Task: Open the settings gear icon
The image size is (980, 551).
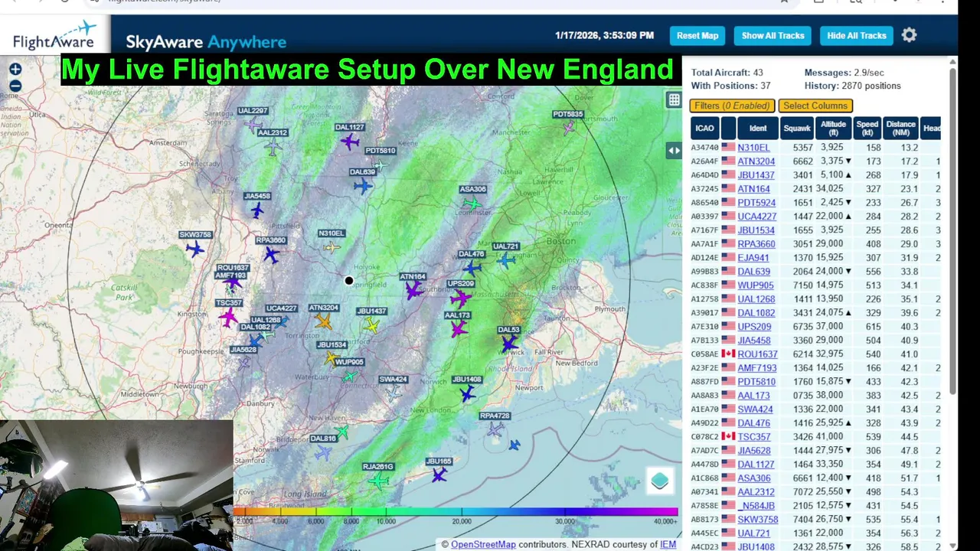Action: 909,35
